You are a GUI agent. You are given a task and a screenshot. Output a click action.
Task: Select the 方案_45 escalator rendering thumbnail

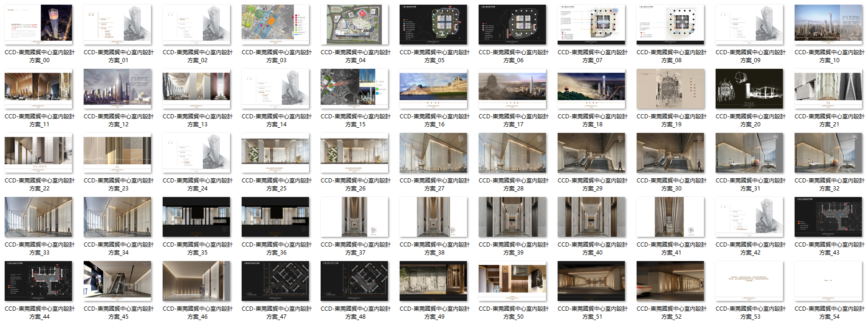click(117, 280)
